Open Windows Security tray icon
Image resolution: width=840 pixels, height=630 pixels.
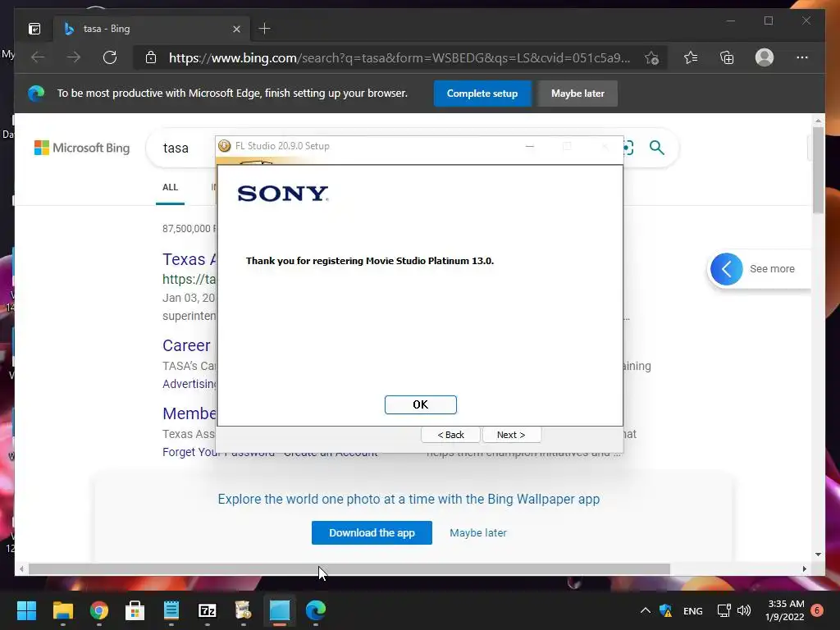[665, 610]
